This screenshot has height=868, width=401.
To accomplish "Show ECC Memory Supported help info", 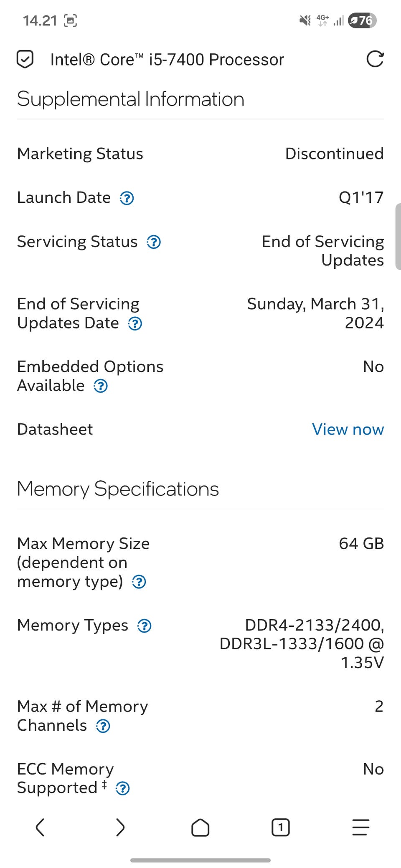I will (x=122, y=789).
